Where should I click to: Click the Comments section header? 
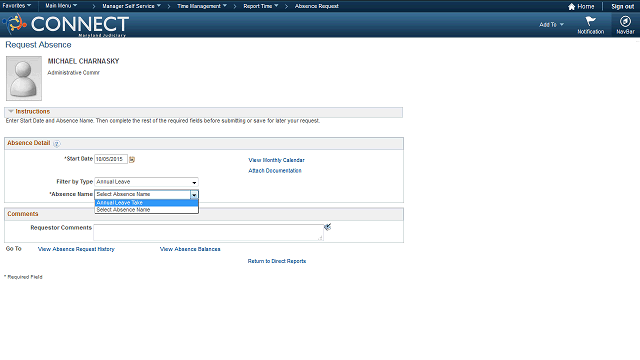22,214
